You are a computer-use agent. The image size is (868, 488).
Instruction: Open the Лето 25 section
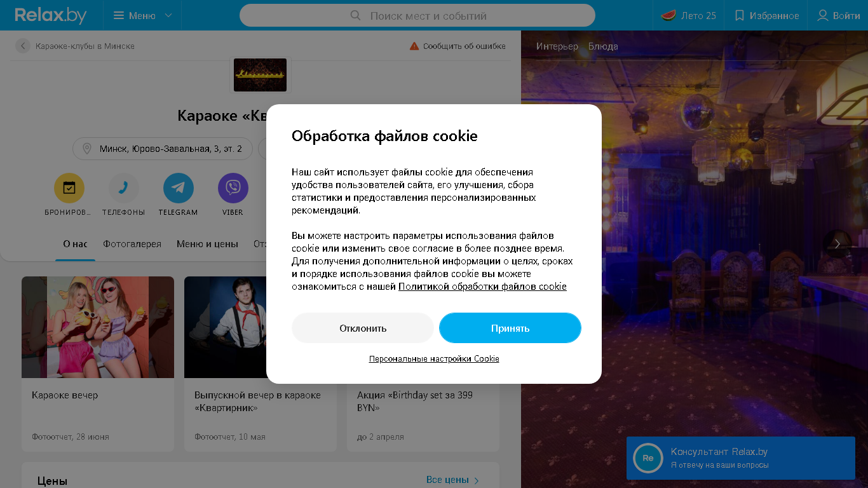[688, 15]
